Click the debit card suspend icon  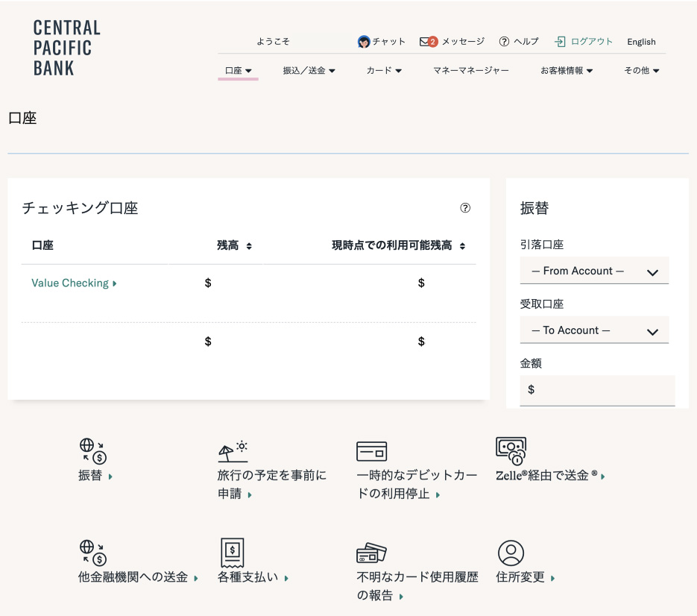(371, 451)
